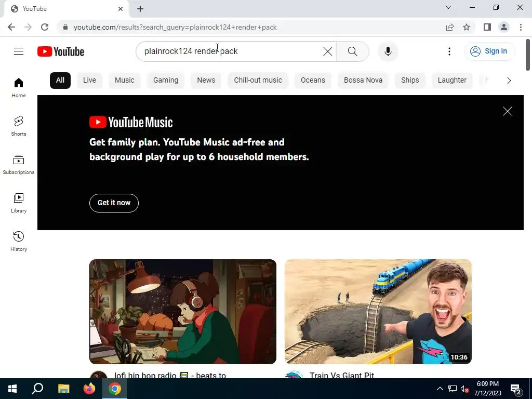Go back in the browser

[11, 27]
